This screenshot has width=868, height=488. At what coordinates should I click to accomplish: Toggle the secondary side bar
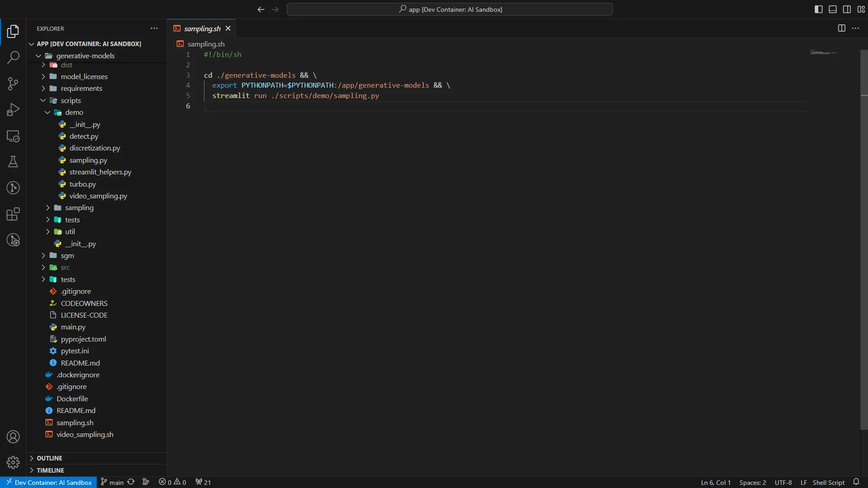(x=846, y=9)
